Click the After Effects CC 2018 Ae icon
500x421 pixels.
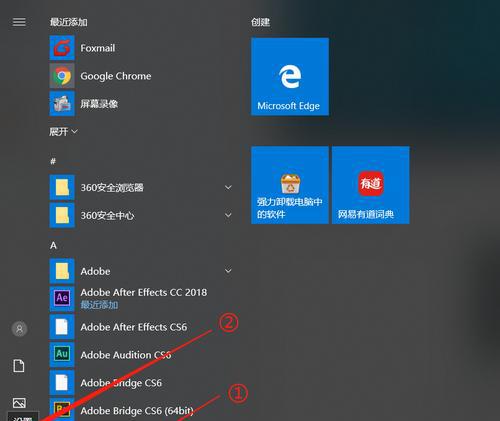pos(62,299)
